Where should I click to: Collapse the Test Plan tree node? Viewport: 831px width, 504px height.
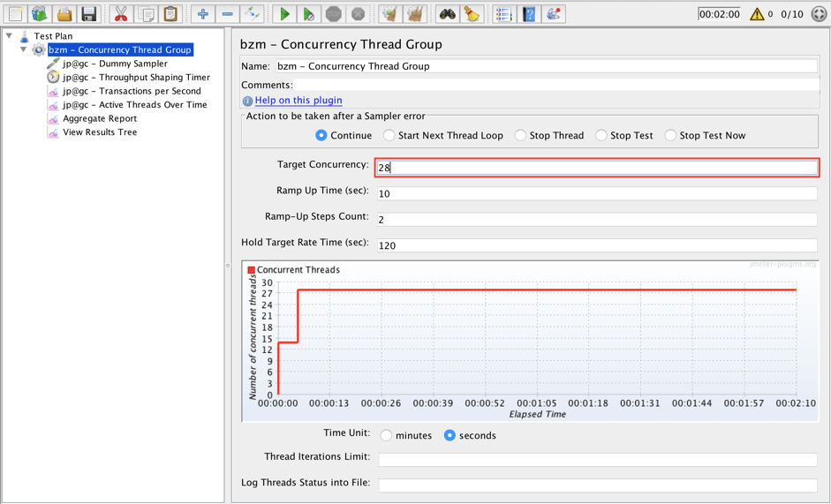[x=9, y=35]
